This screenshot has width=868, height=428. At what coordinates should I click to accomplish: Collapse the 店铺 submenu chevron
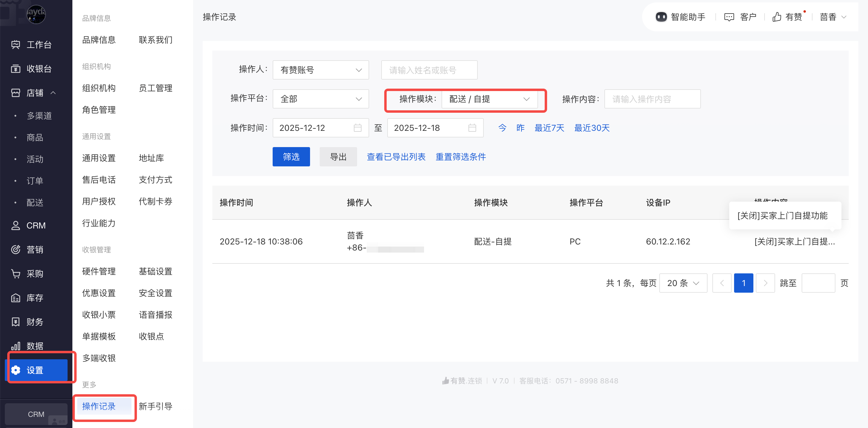click(x=53, y=93)
